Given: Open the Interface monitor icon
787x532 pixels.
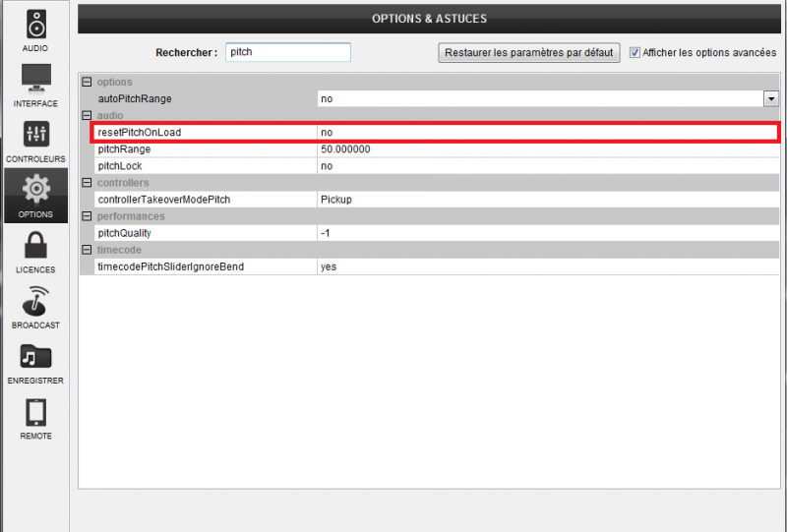Looking at the screenshot, I should (x=36, y=79).
